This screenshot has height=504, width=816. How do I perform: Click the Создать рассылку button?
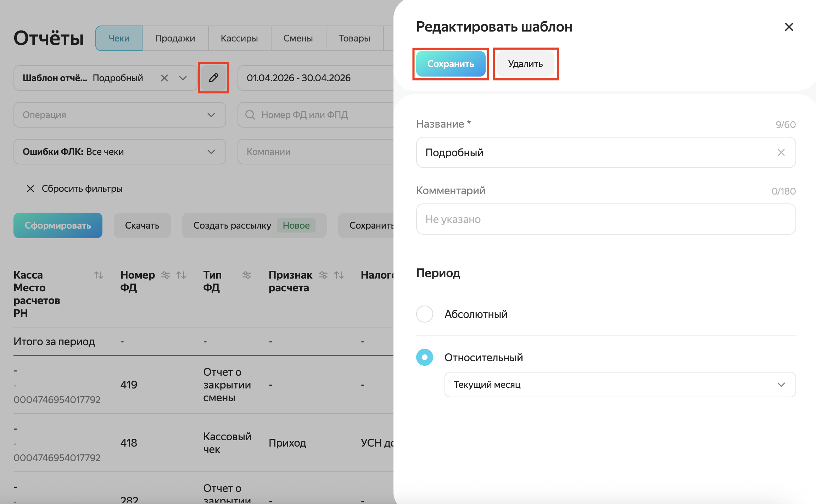coord(254,225)
